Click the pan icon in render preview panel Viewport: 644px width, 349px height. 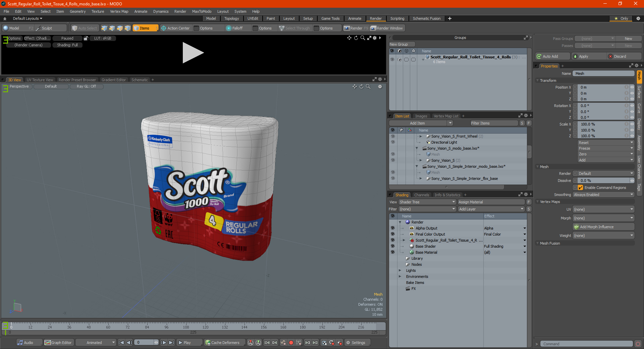(349, 38)
